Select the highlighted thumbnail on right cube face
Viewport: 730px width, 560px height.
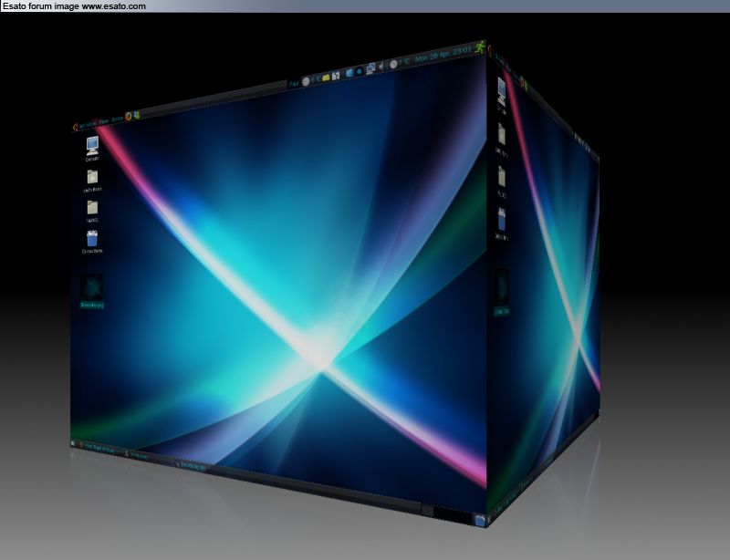[501, 292]
